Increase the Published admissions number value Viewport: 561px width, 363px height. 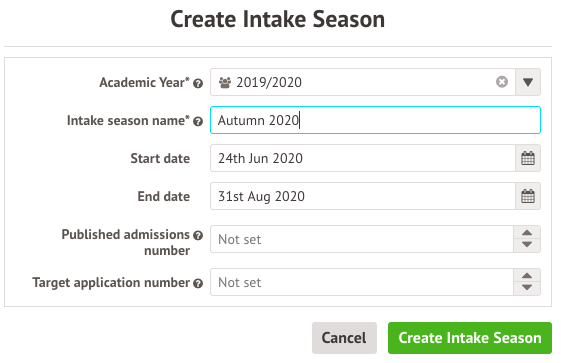pyautogui.click(x=527, y=233)
